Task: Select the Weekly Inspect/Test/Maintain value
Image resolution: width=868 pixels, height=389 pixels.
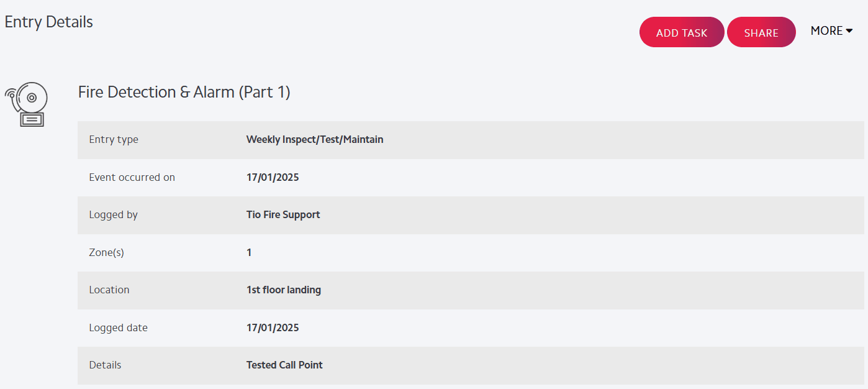Action: (x=315, y=139)
